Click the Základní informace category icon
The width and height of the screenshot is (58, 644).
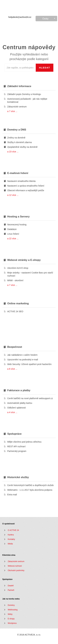pyautogui.click(x=5, y=86)
